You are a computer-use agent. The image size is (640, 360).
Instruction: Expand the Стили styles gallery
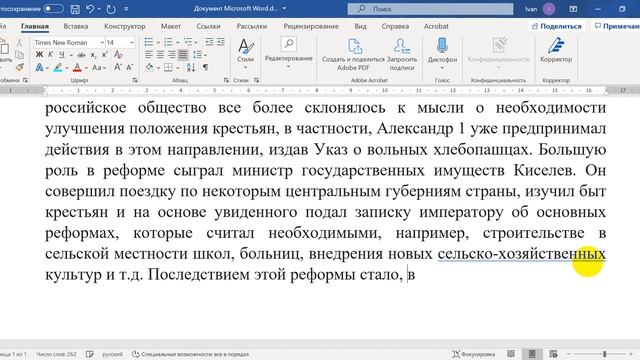coord(245,55)
